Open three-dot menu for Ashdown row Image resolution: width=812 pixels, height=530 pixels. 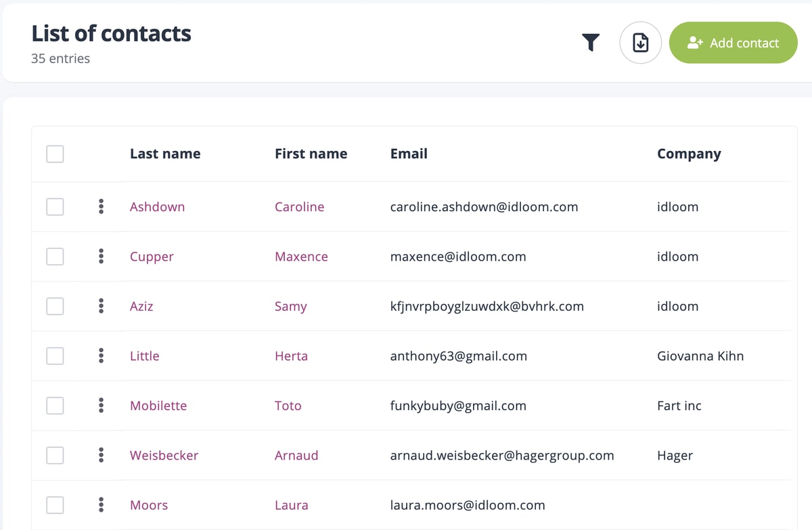click(101, 206)
